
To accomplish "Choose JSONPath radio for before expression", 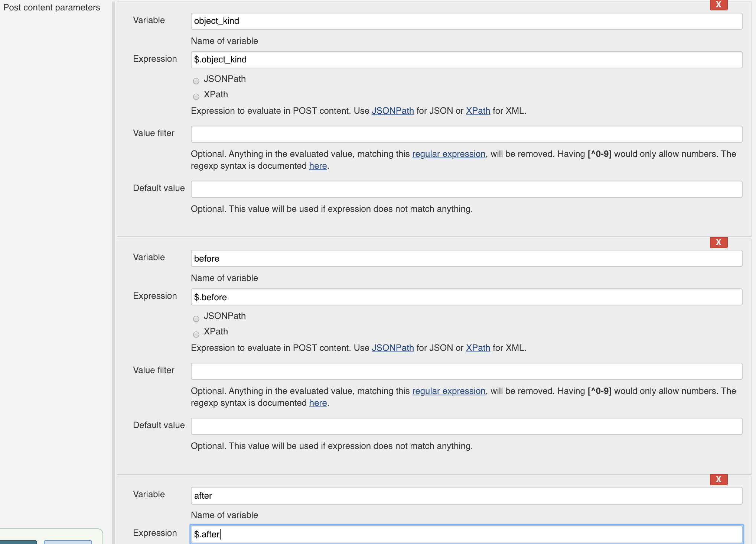I will (196, 319).
